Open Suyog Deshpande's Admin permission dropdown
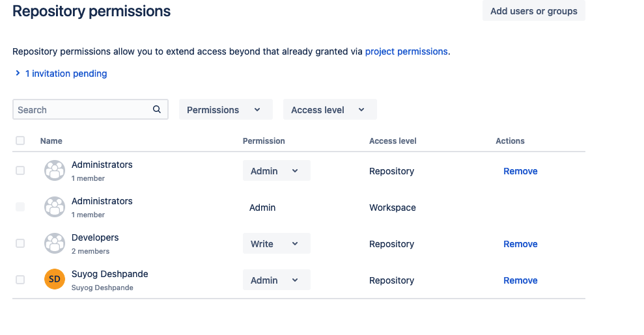Screen dimensions: 644x335 [276, 280]
